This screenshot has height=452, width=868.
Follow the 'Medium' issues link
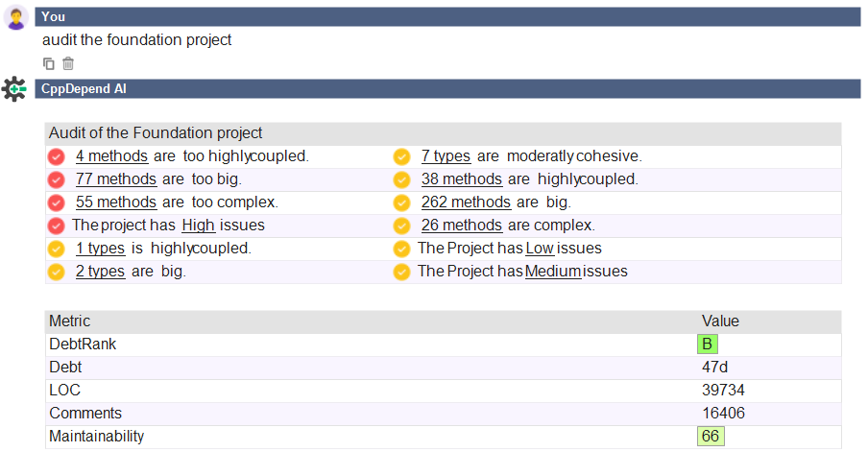pos(553,271)
